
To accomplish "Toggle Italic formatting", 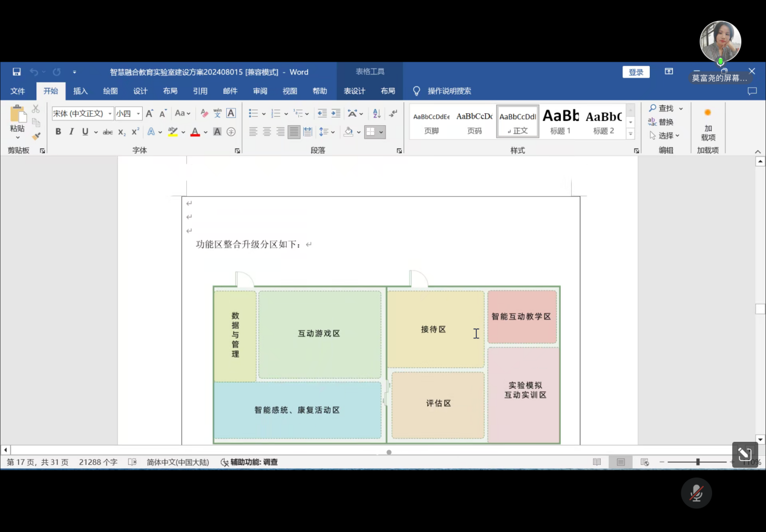I will [x=71, y=131].
